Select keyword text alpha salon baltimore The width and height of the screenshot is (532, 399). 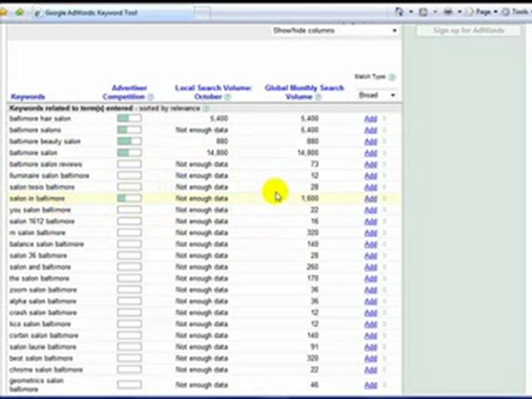[43, 301]
